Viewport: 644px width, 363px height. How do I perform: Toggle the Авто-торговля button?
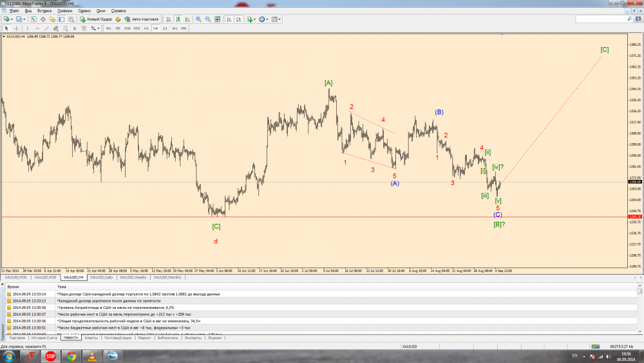tap(141, 19)
